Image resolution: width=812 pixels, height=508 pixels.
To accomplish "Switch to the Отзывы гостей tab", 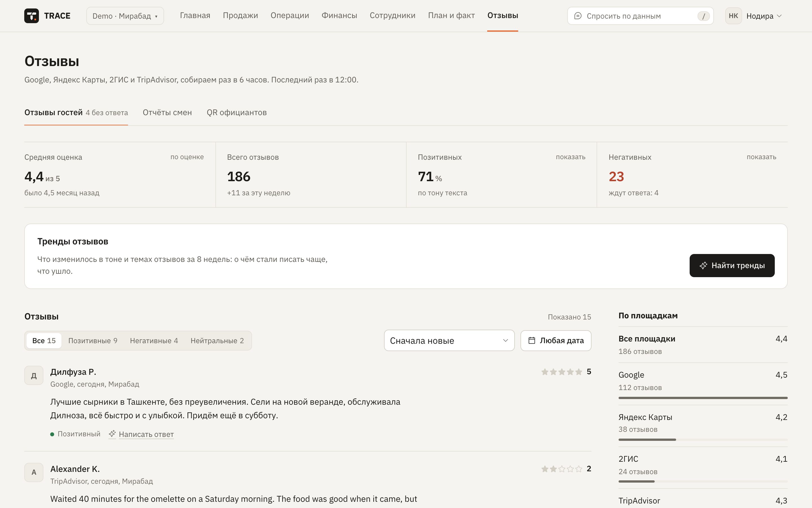I will click(76, 113).
